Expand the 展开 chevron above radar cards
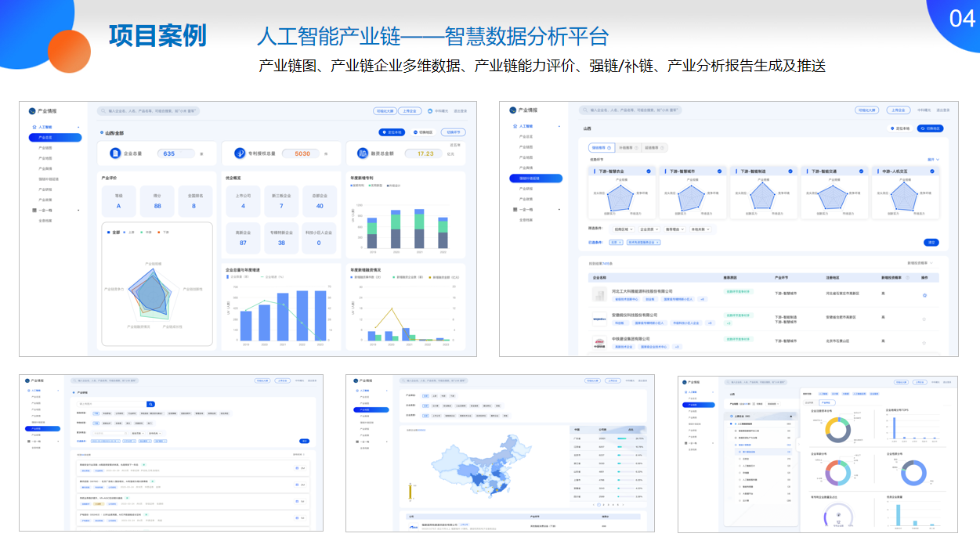This screenshot has width=980, height=548. [x=932, y=159]
